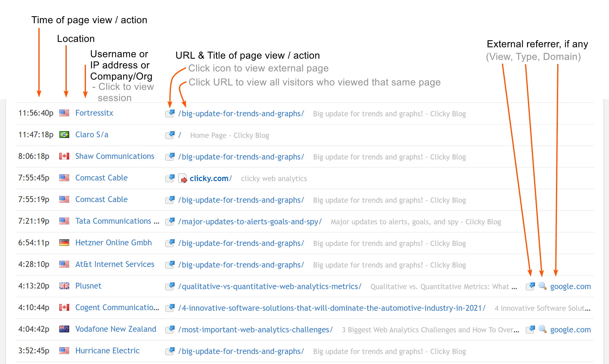Click Brazil flag icon next to Claro S/a

click(x=64, y=135)
